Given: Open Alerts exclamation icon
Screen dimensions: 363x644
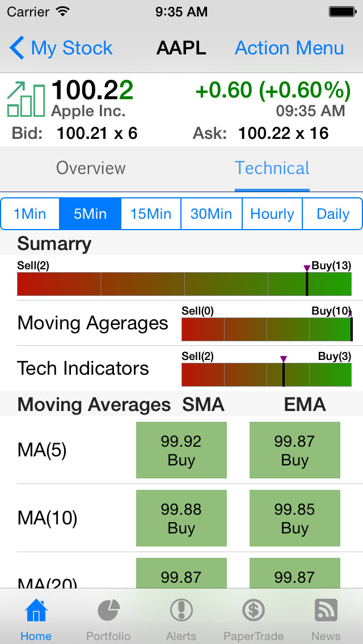Looking at the screenshot, I should tap(181, 611).
